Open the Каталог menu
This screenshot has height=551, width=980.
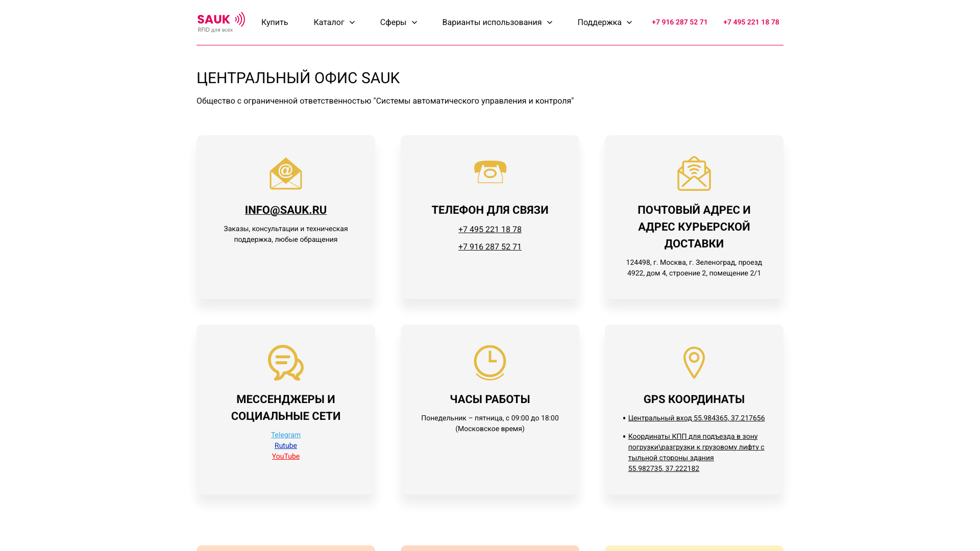click(x=329, y=22)
